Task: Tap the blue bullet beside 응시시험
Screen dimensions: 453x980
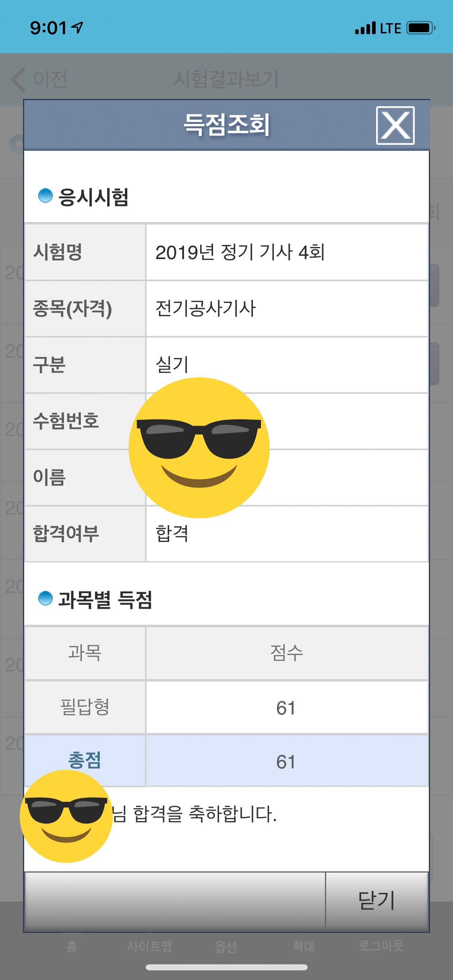Action: tap(45, 196)
